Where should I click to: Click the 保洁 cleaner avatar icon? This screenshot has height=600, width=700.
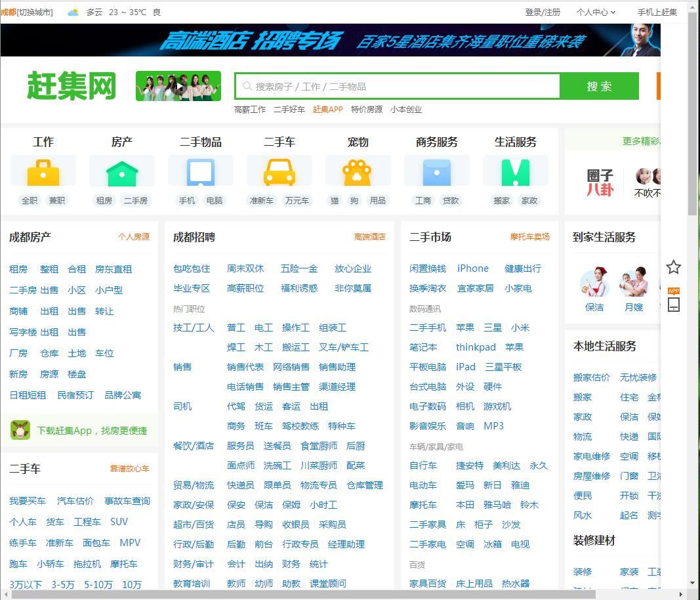click(x=594, y=282)
